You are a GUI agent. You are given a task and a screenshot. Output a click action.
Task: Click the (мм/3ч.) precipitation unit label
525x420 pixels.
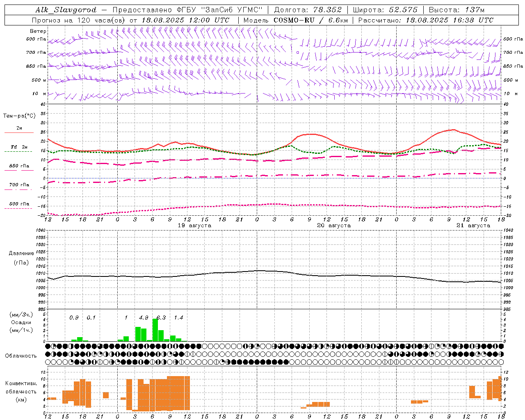21,315
